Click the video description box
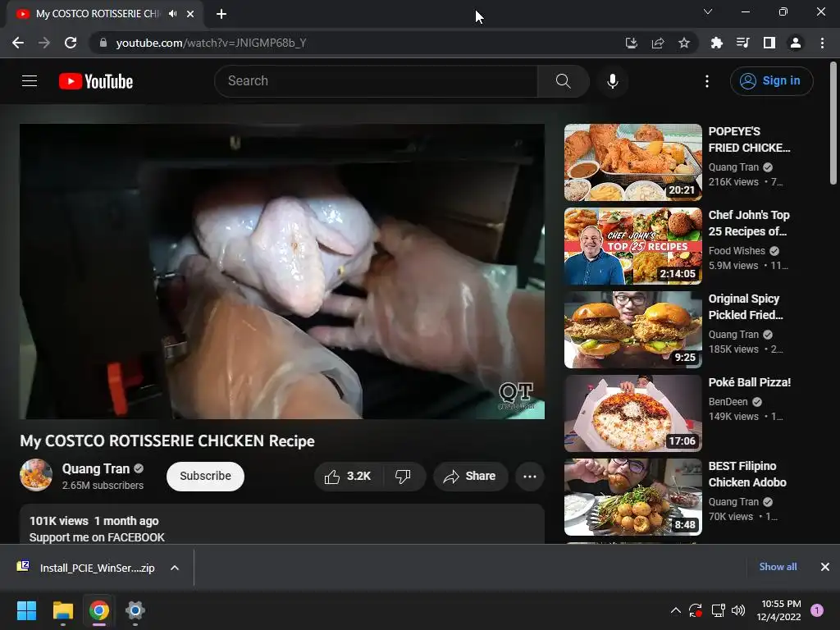 (282, 524)
